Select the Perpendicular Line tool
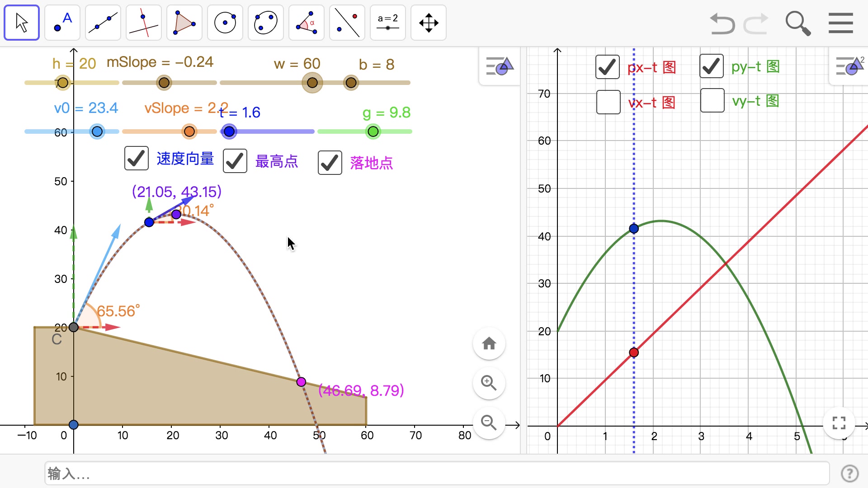This screenshot has height=488, width=868. pyautogui.click(x=143, y=22)
